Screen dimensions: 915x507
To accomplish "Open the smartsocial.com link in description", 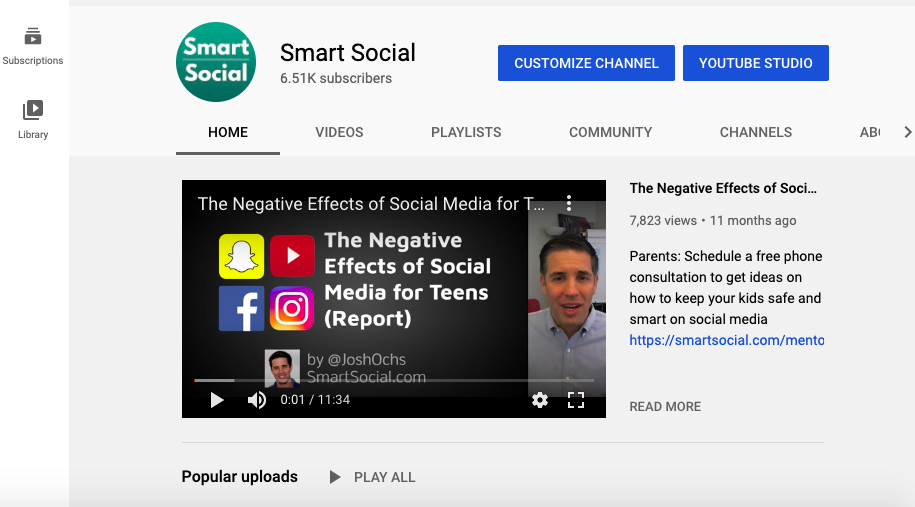I will [x=727, y=340].
